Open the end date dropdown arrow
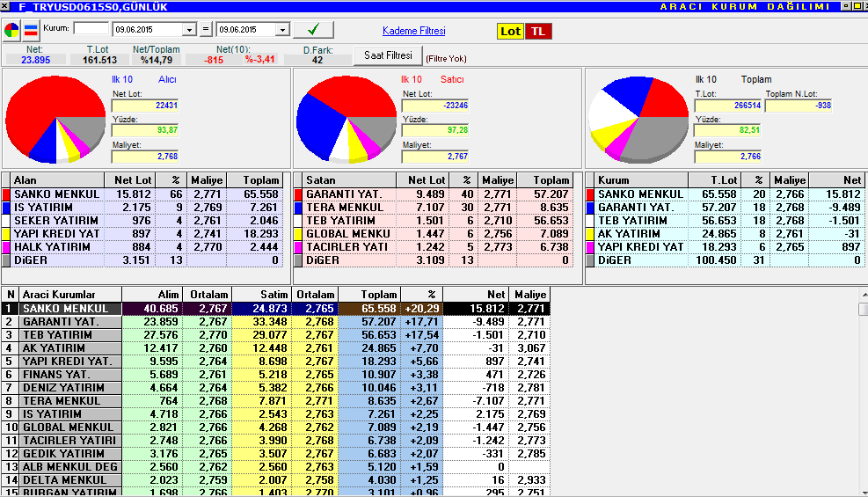Image resolution: width=868 pixels, height=497 pixels. tap(283, 30)
